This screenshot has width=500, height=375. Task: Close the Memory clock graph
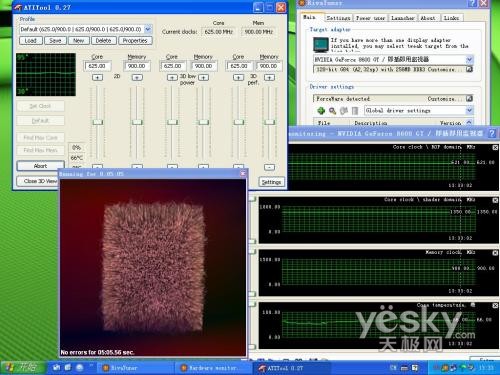495,253
